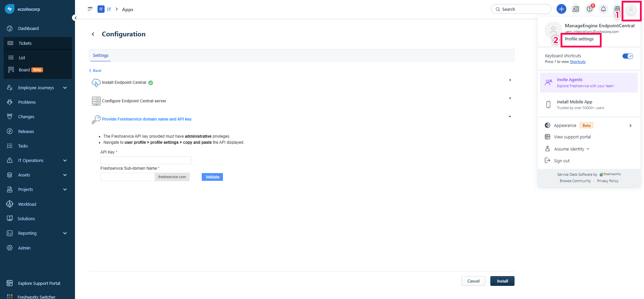The image size is (644, 299).
Task: Open the help question mark icon
Action: [590, 9]
